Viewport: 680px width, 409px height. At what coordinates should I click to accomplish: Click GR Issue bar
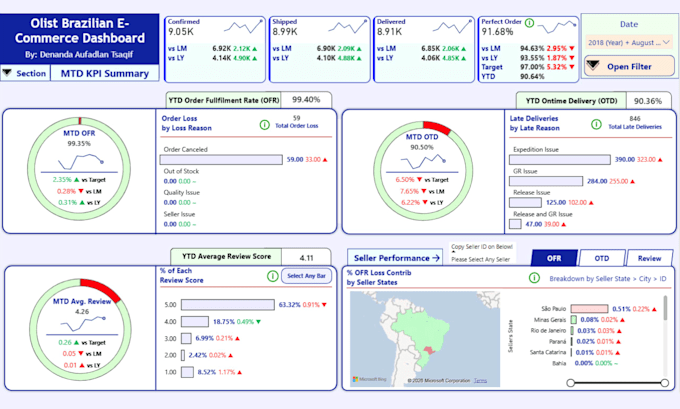tap(546, 181)
